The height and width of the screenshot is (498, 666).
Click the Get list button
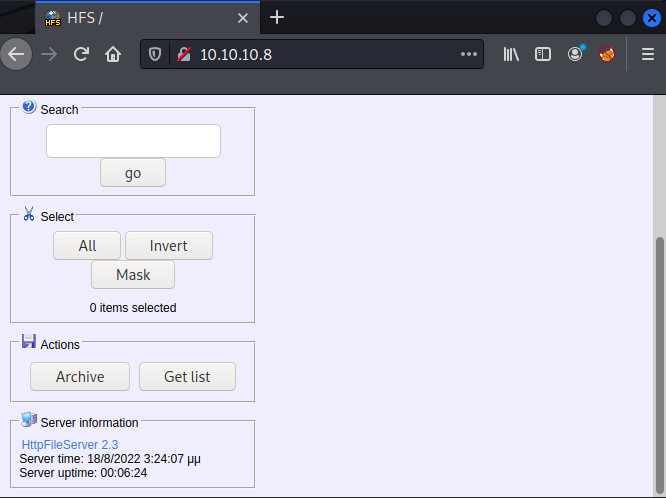[x=187, y=377]
